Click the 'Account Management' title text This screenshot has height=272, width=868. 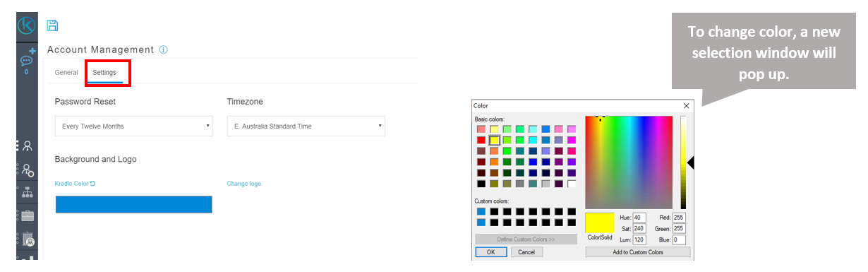click(100, 49)
